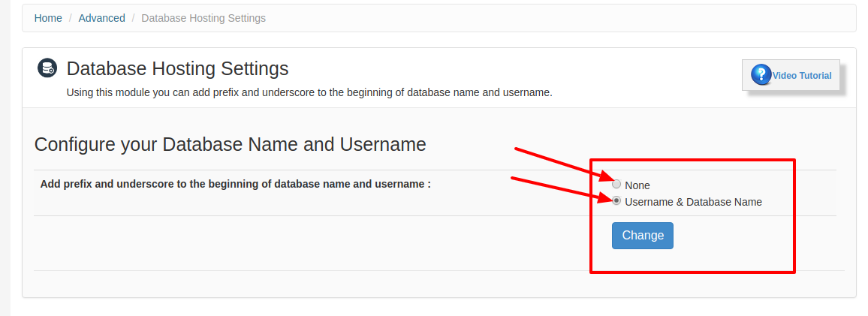Viewport: 868px width, 316px height.
Task: Apply the settings with the Change button
Action: (x=642, y=236)
